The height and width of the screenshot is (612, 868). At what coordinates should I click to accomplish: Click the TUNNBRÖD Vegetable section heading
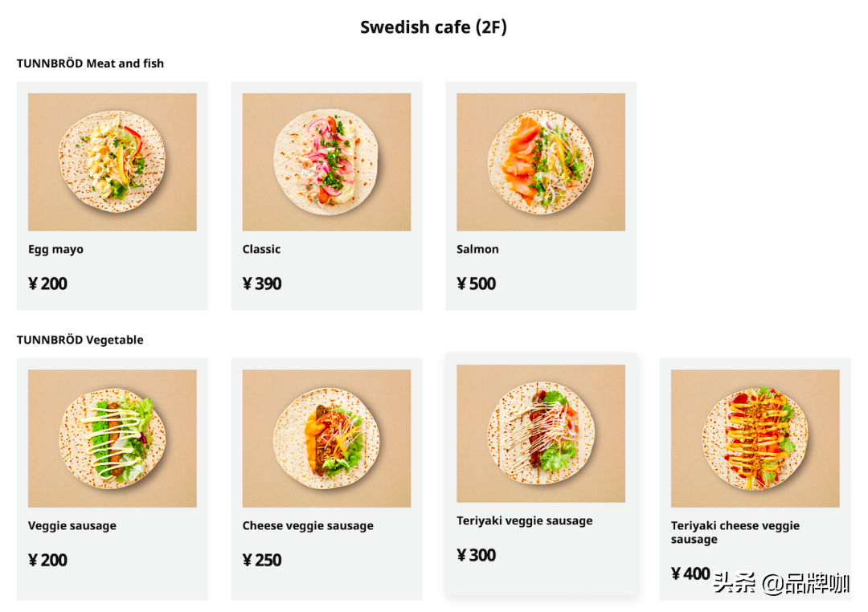[80, 340]
